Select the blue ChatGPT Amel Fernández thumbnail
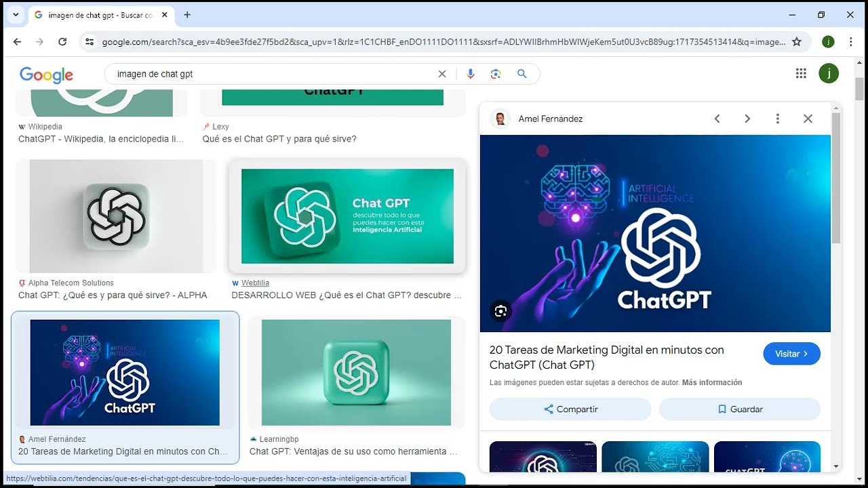 coord(125,373)
